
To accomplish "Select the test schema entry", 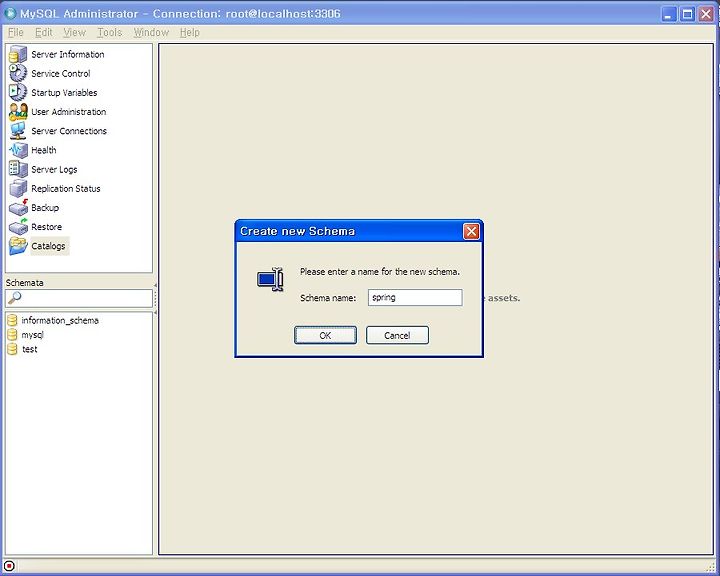I will pyautogui.click(x=30, y=349).
